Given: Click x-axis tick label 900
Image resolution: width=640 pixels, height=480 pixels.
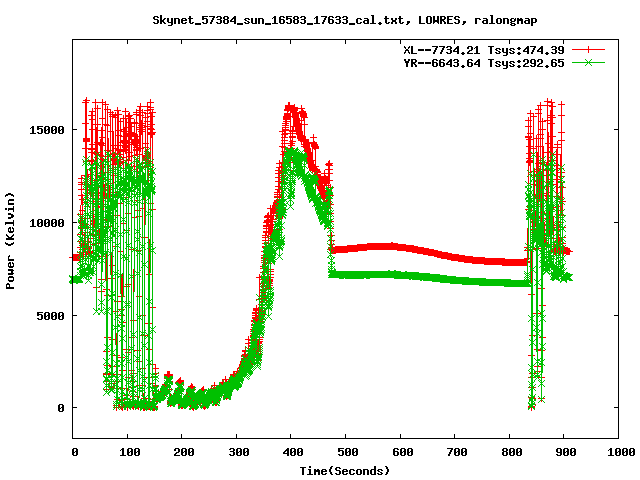Looking at the screenshot, I should click(x=566, y=452).
